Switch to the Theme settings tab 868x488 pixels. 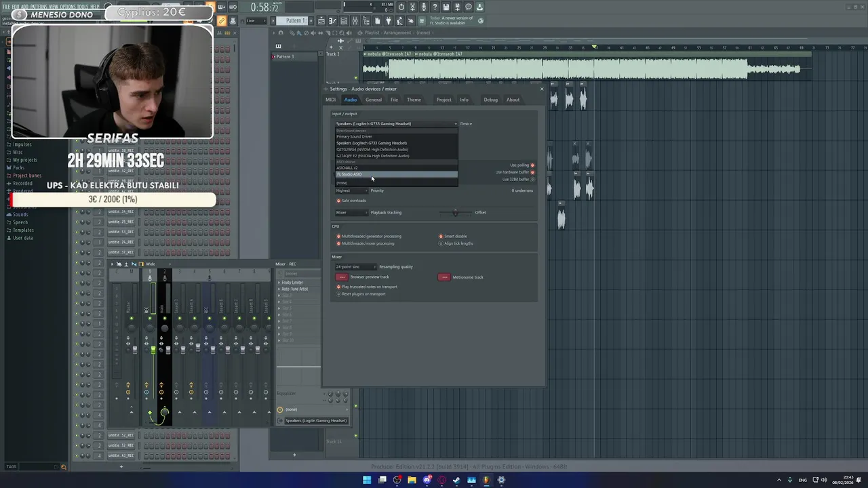414,100
